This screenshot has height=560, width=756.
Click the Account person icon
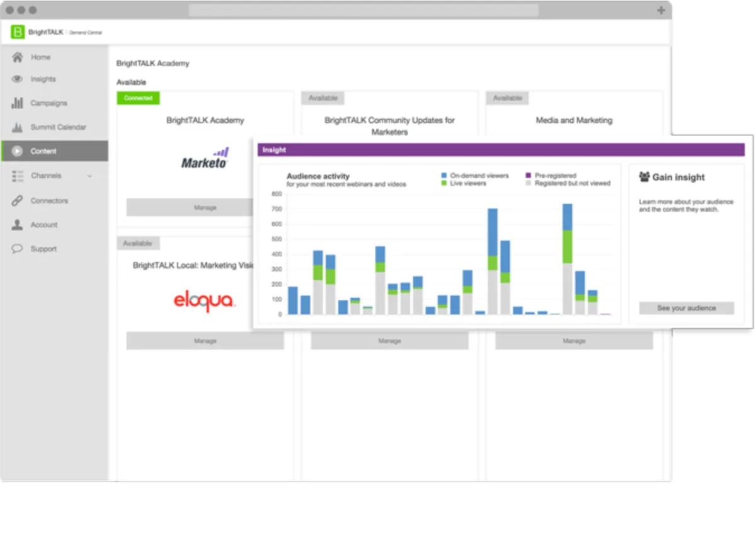pos(18,224)
